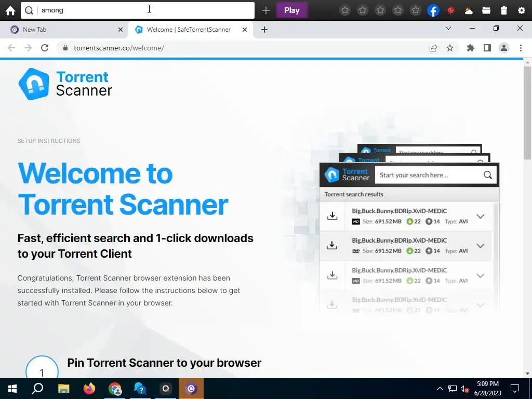Screen dimensions: 532x399
Task: Open the browser three-dot menu
Action: 521,48
